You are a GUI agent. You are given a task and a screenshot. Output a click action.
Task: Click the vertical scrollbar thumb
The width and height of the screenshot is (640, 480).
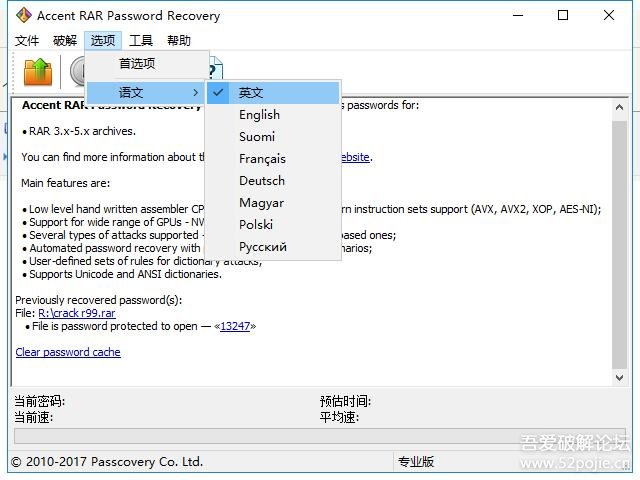(619, 244)
